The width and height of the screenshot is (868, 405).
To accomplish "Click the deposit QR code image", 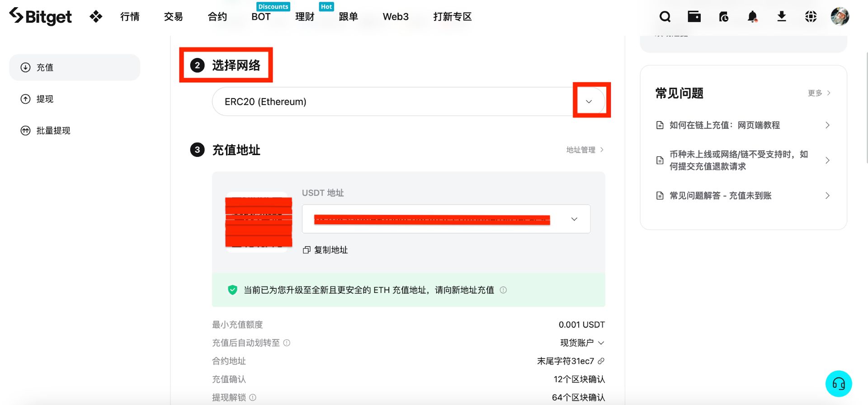I will tap(259, 222).
